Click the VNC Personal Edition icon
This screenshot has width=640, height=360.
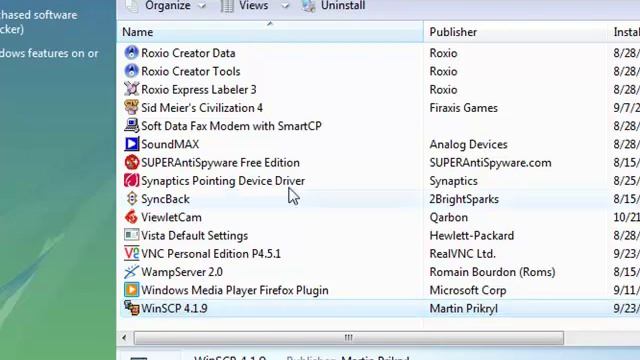tap(131, 253)
